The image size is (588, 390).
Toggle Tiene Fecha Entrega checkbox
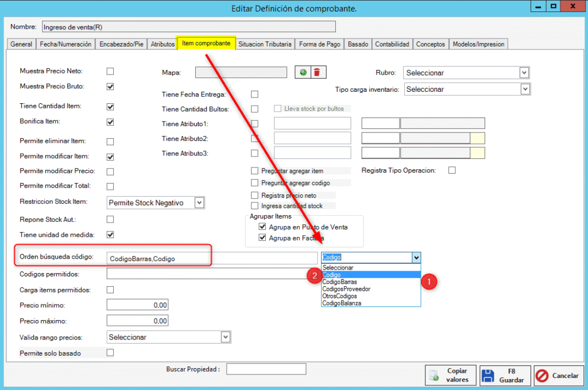click(254, 94)
